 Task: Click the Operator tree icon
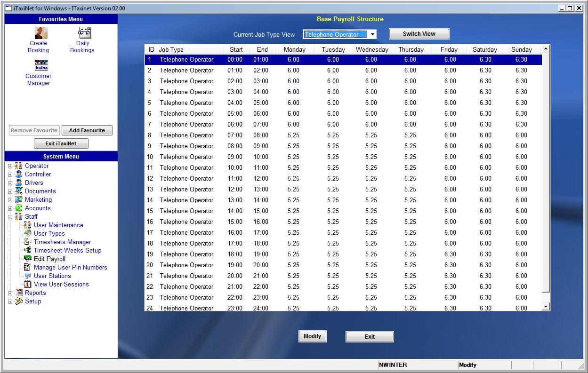coord(18,166)
